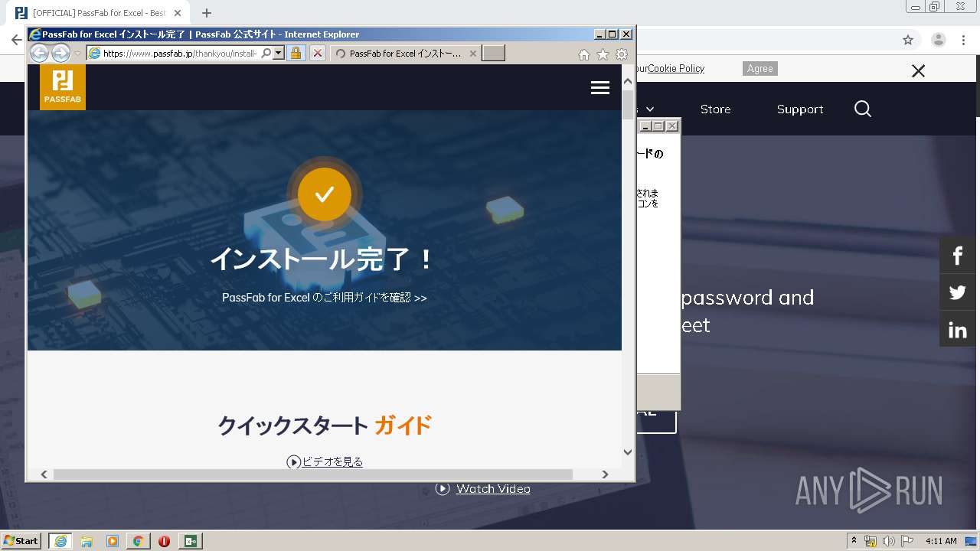
Task: Open the recent pages dropdown arrow
Action: 77,54
